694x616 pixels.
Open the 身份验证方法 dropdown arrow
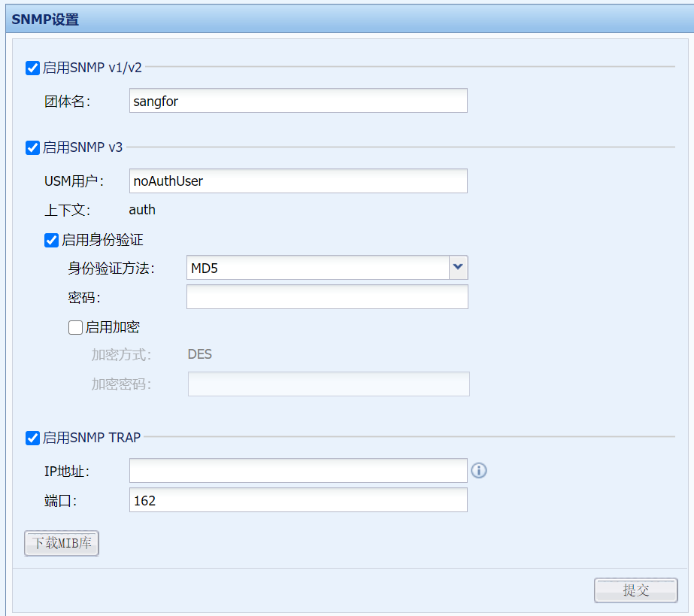pos(458,267)
